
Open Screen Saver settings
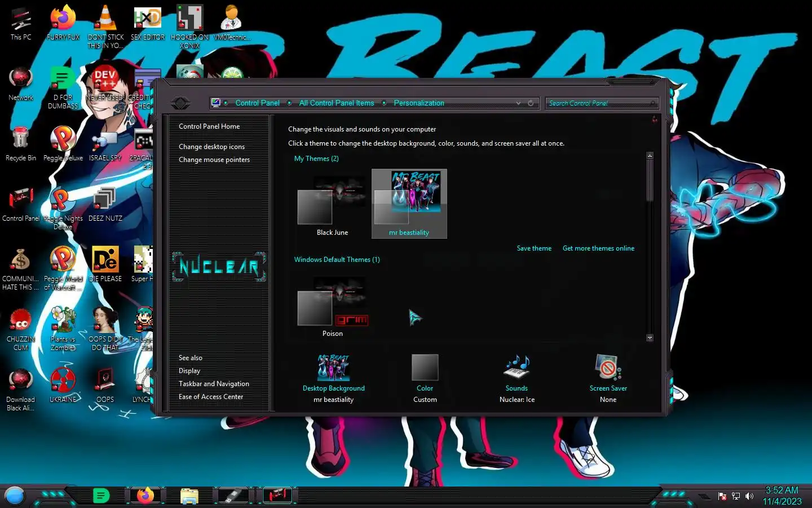tap(608, 379)
